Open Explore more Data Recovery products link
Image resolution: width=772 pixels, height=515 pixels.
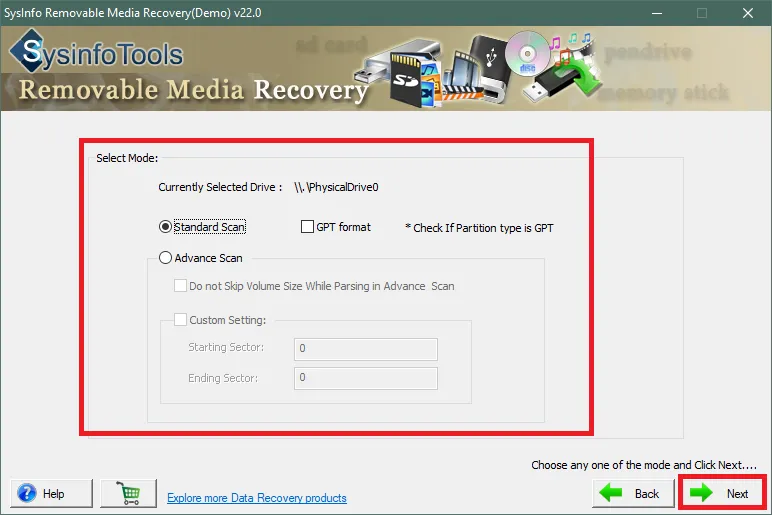pos(257,498)
